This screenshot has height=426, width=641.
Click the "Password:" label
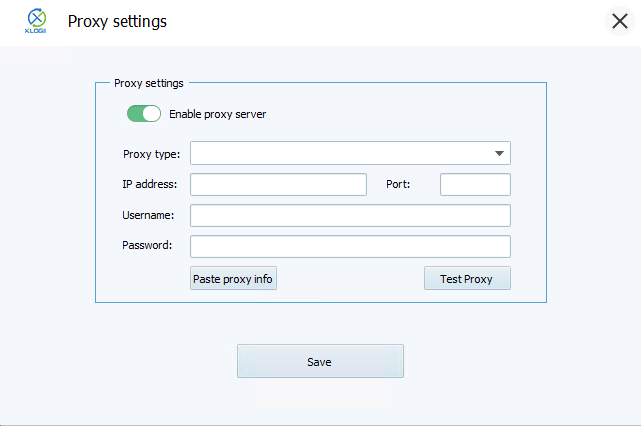coord(147,245)
